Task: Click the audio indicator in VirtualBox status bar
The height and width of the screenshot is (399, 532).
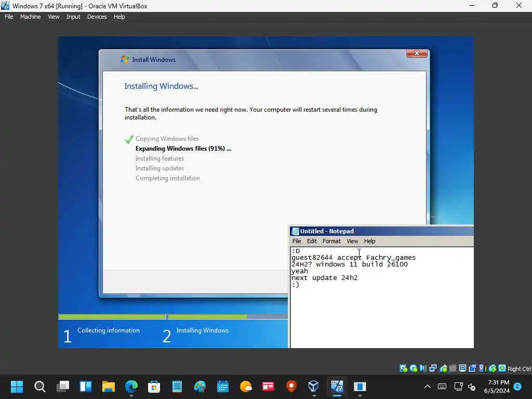Action: pyautogui.click(x=423, y=368)
